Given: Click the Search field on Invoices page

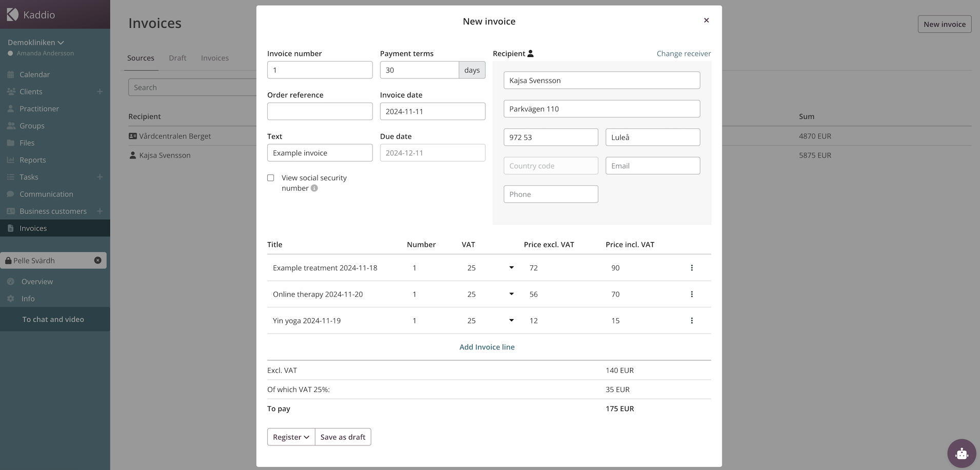Looking at the screenshot, I should coord(192,87).
